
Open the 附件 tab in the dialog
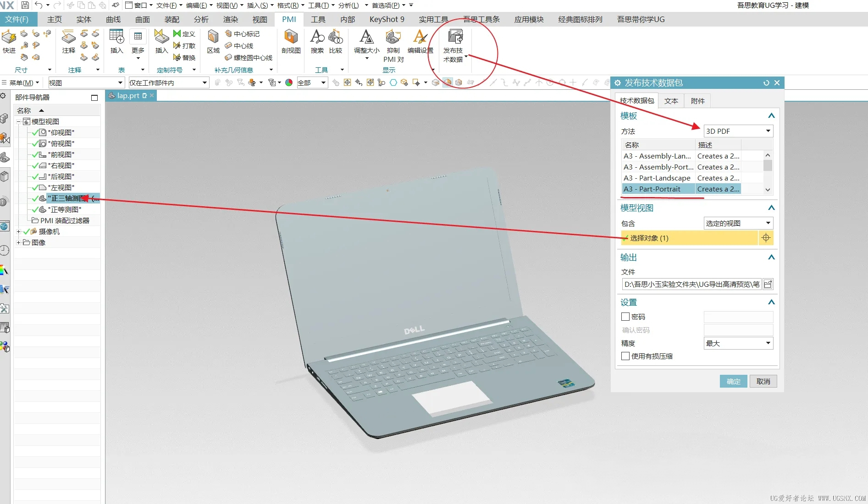698,101
